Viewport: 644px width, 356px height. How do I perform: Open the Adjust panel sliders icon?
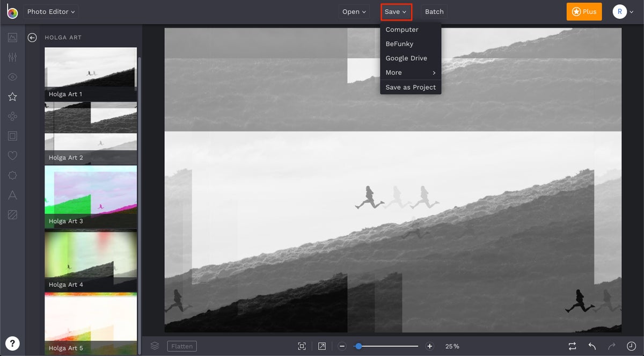[12, 57]
